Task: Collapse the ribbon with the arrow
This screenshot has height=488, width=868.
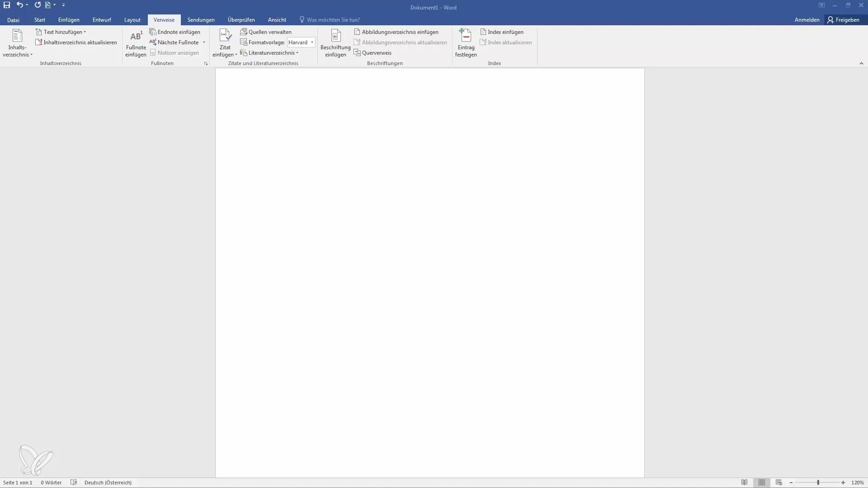Action: (861, 64)
